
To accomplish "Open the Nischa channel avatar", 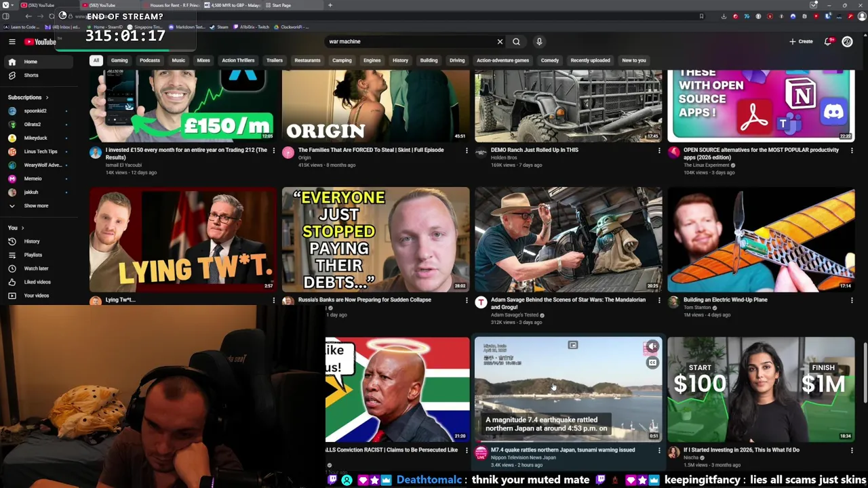I will [673, 453].
